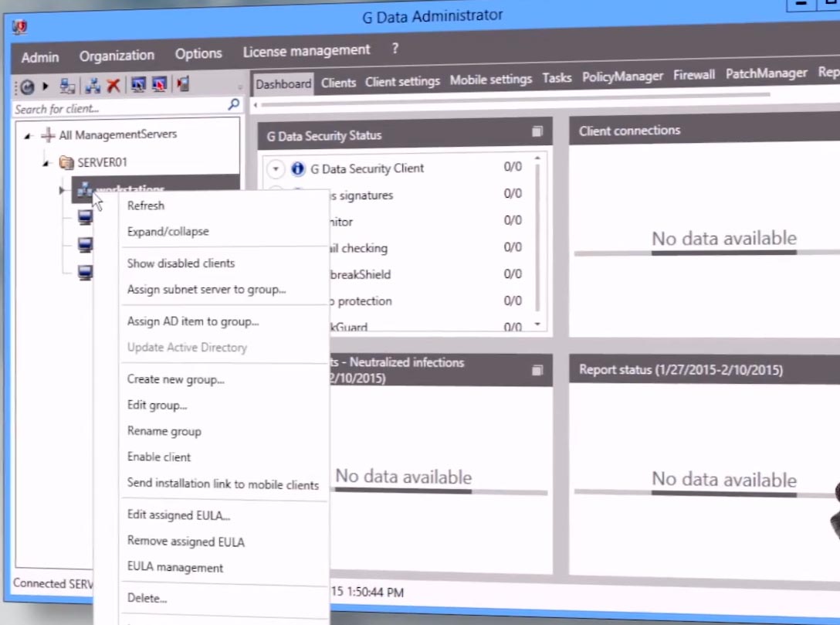Click the G Data Security Status panel maximize icon
Image resolution: width=840 pixels, height=625 pixels.
tap(537, 131)
